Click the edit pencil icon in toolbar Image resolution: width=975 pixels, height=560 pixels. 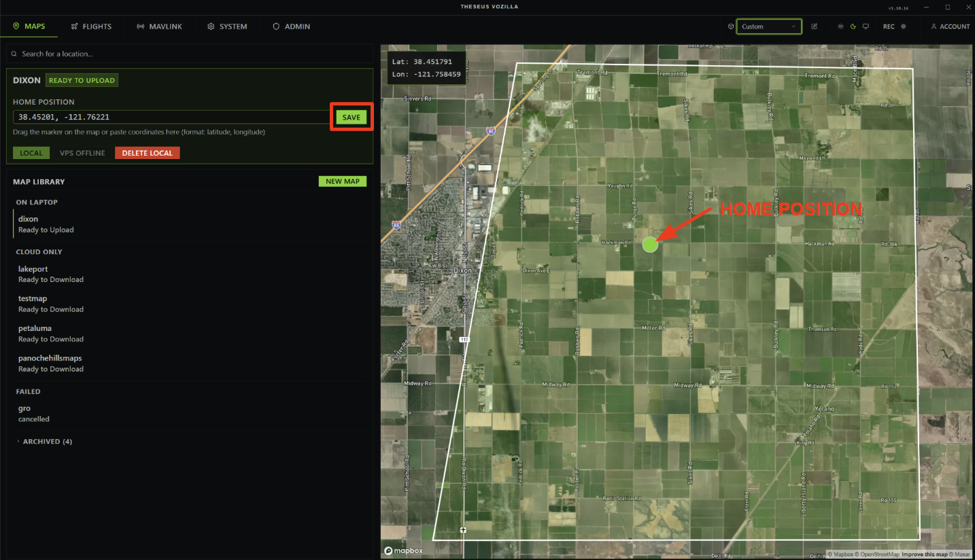[815, 27]
